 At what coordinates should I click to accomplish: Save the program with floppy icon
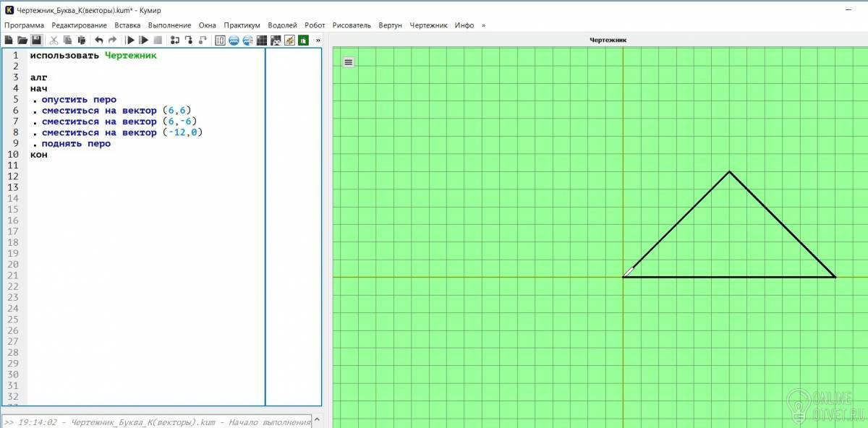pos(36,40)
